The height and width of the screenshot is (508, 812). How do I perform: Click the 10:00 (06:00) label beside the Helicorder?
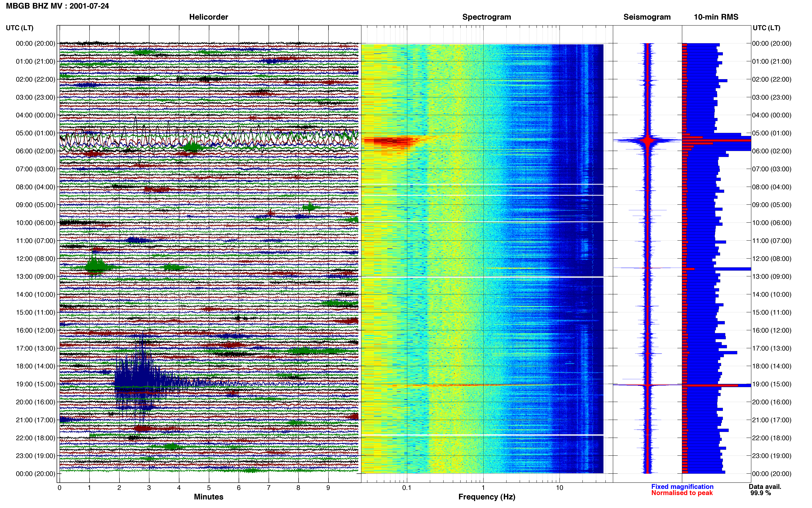coord(36,223)
